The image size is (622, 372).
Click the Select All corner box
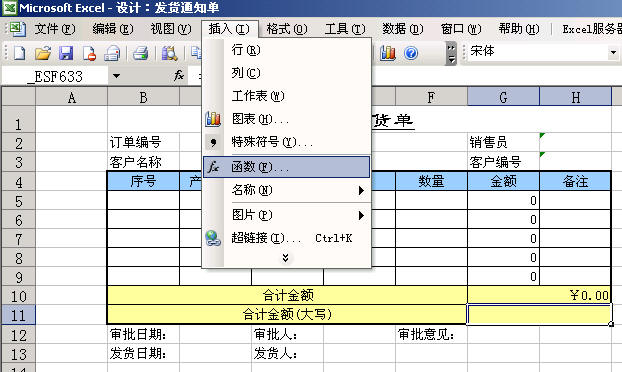pyautogui.click(x=19, y=97)
